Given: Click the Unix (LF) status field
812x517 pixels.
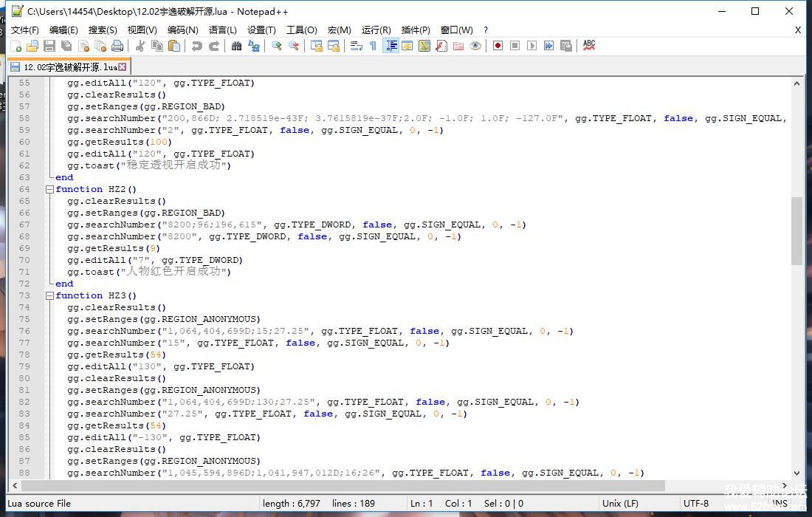Looking at the screenshot, I should (620, 503).
